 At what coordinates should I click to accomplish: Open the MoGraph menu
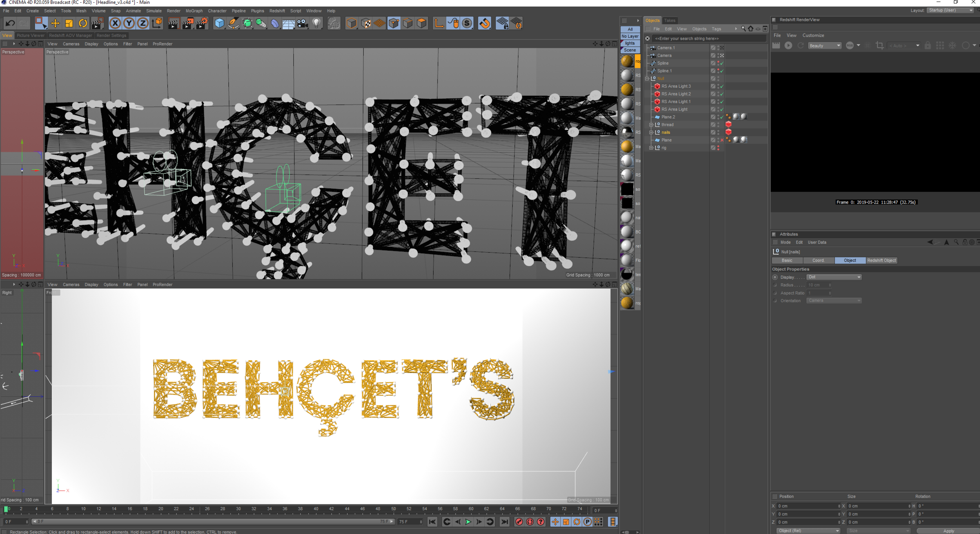tap(194, 11)
